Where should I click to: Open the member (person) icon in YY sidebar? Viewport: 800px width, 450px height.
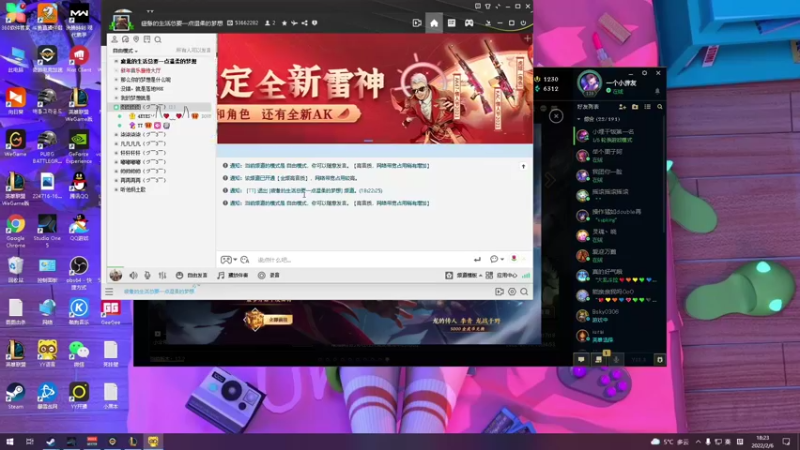click(x=114, y=39)
